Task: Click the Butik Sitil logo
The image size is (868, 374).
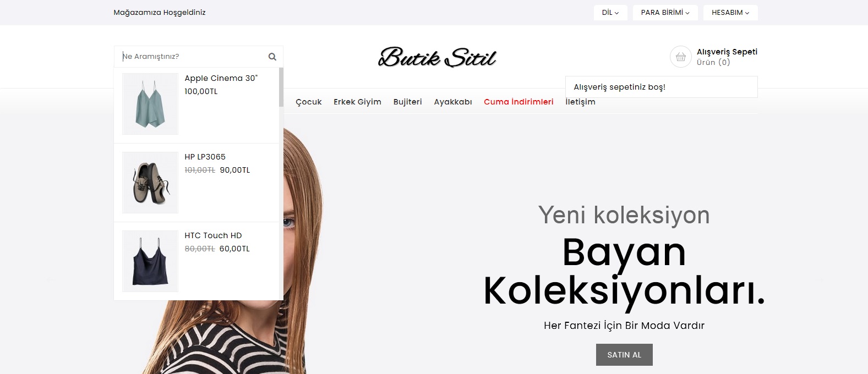Action: (x=438, y=57)
